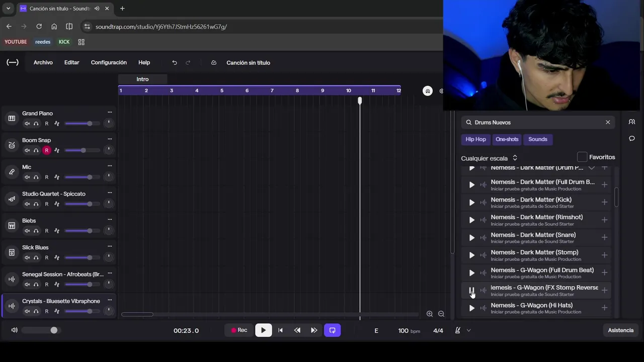Select the Senegal Session waveform icon

[12, 279]
